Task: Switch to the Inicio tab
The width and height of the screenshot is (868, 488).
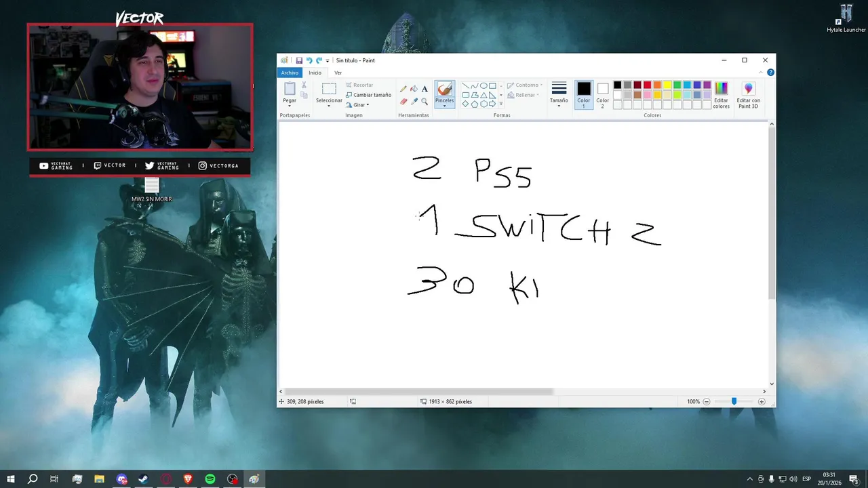Action: 315,73
